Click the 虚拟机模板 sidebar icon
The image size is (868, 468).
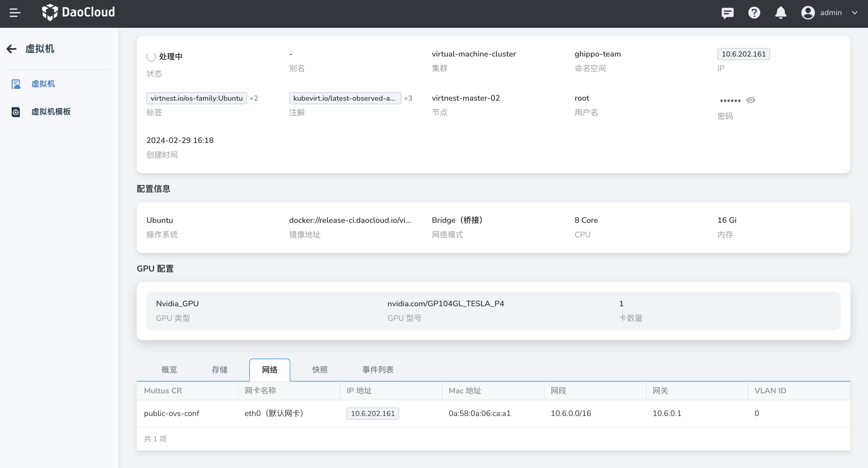click(16, 112)
